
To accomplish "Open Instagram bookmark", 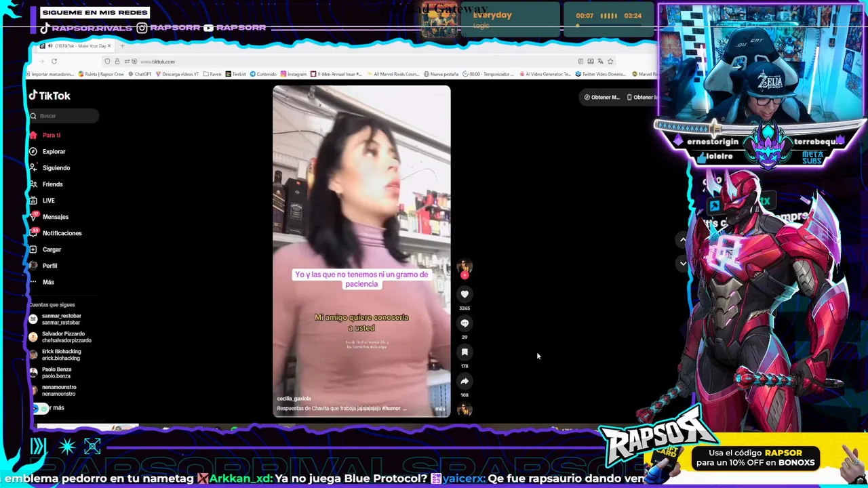I will click(x=294, y=74).
